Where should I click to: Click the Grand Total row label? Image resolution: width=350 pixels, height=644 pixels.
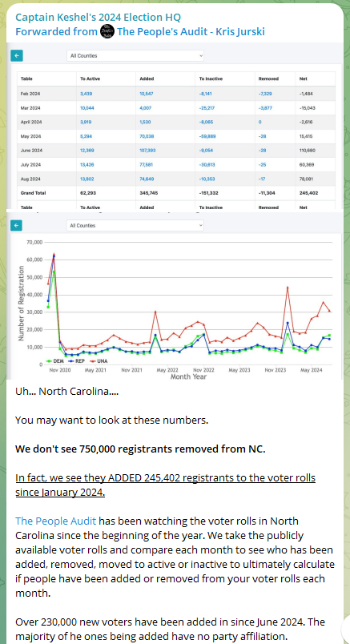[x=33, y=193]
